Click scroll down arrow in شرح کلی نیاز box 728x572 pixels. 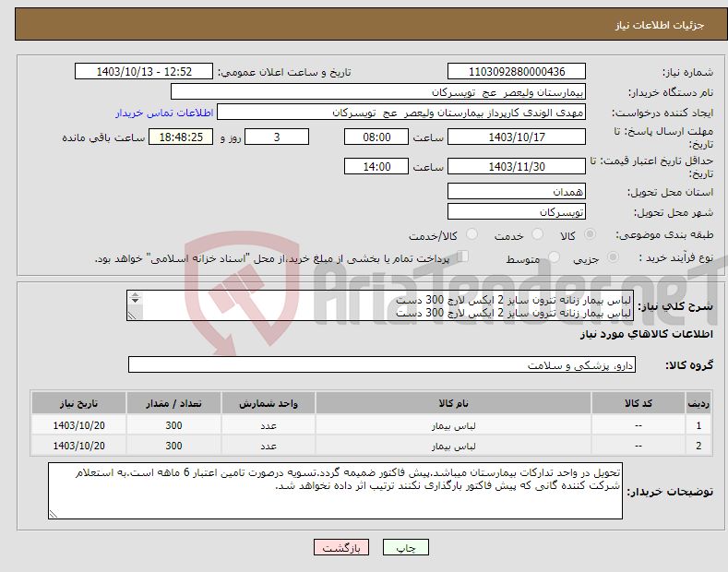(135, 301)
